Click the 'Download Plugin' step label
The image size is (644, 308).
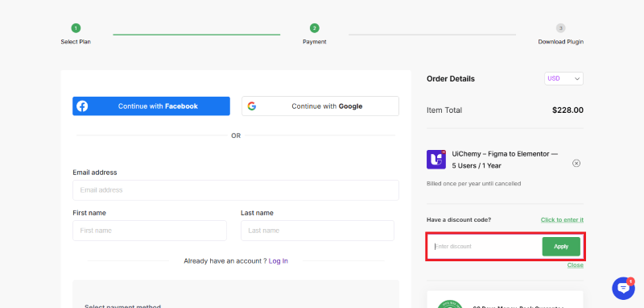click(x=560, y=42)
